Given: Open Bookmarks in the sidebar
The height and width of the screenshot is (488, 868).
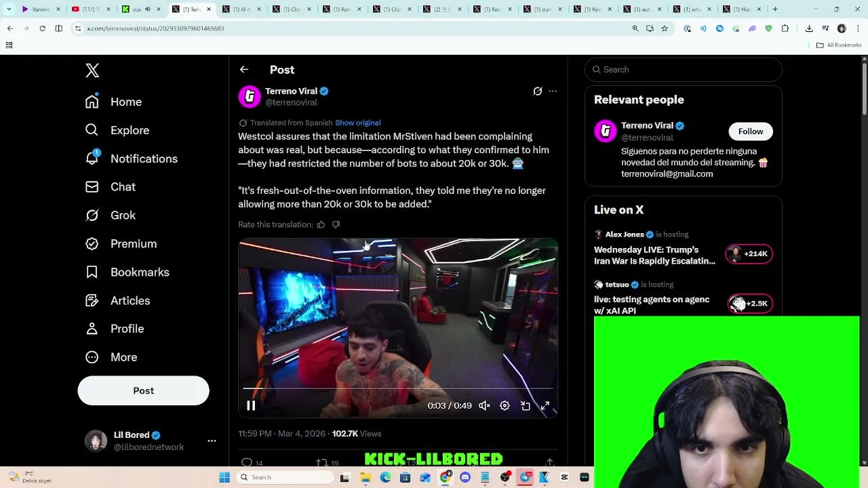Looking at the screenshot, I should coord(127,272).
